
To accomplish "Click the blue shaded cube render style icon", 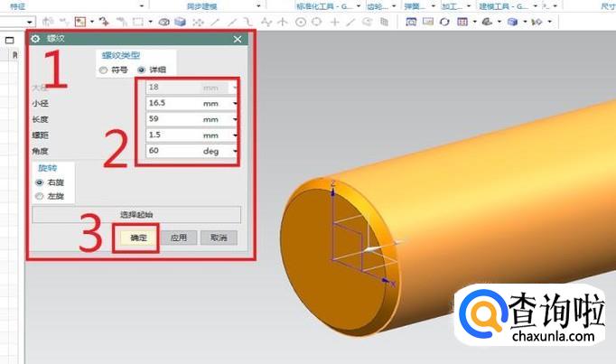I will 512,20.
